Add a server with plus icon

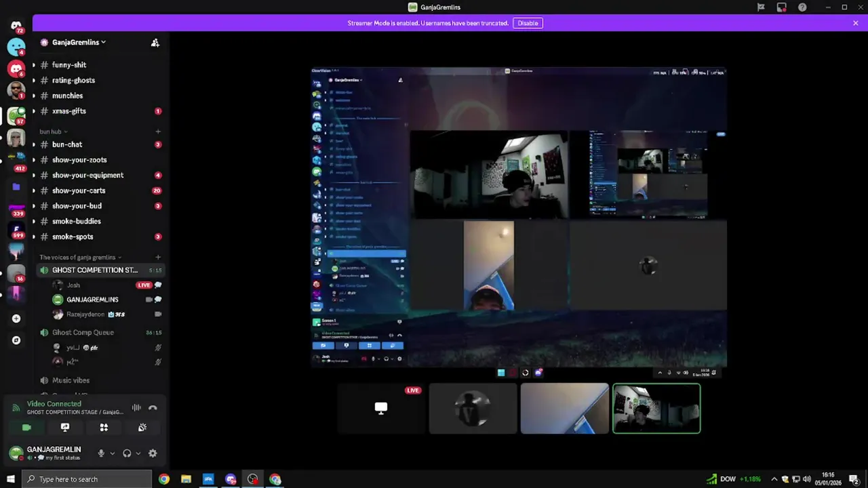(16, 319)
